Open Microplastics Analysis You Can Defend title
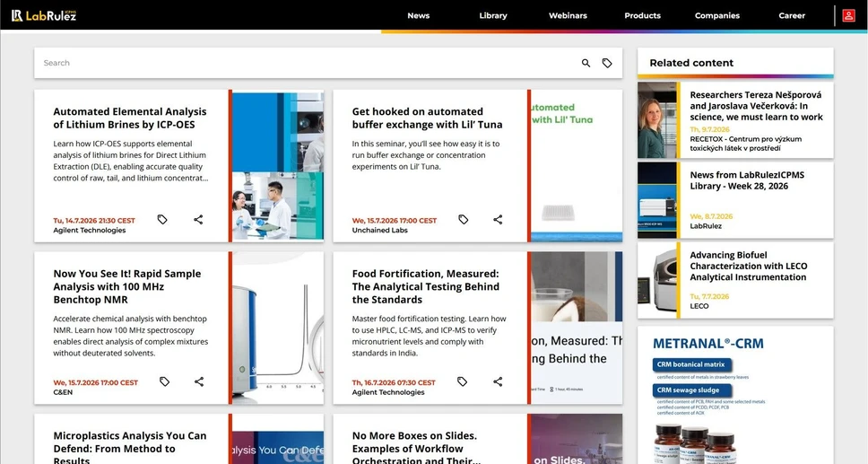 (129, 447)
